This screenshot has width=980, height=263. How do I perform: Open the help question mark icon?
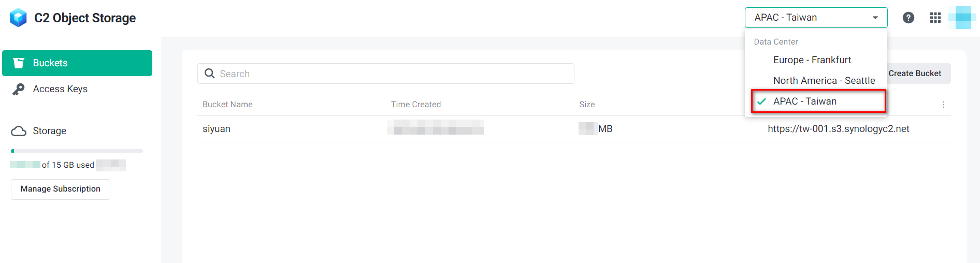click(x=908, y=18)
